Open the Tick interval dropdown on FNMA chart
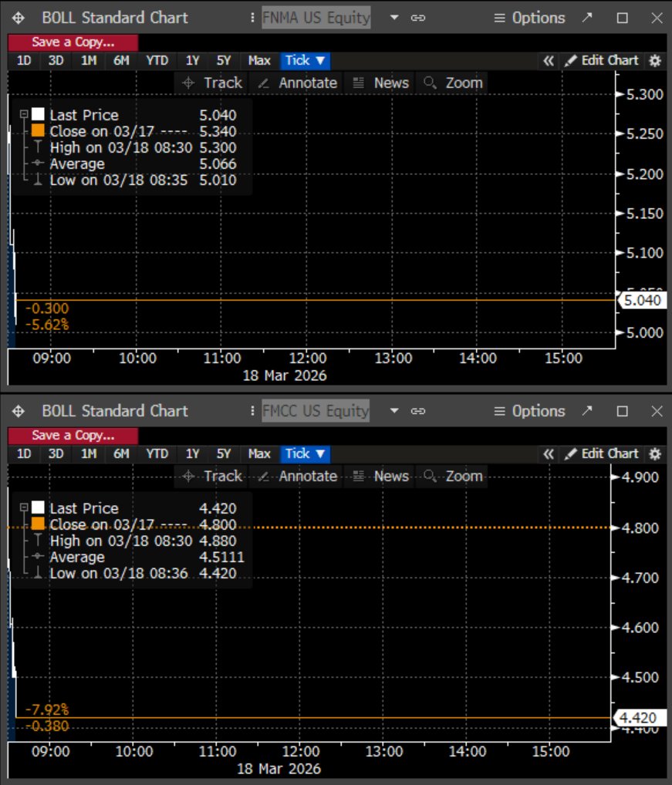 [x=304, y=60]
